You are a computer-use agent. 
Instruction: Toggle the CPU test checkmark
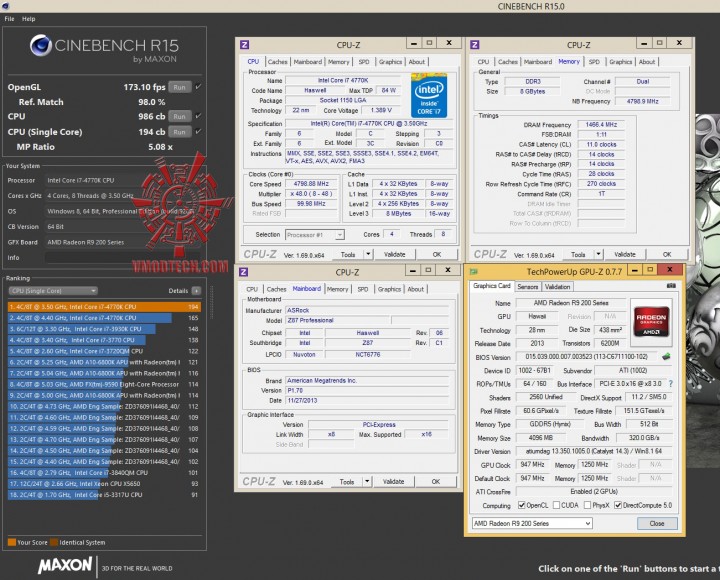[x=198, y=116]
